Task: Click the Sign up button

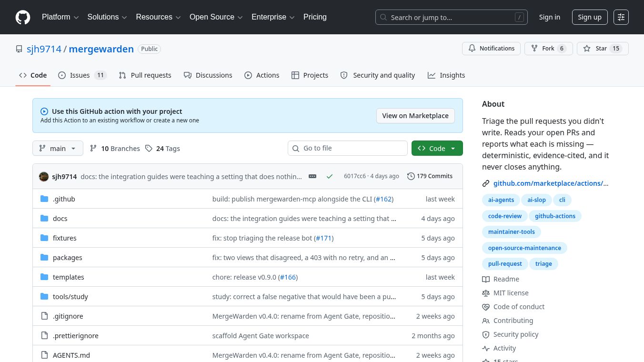Action: click(590, 17)
